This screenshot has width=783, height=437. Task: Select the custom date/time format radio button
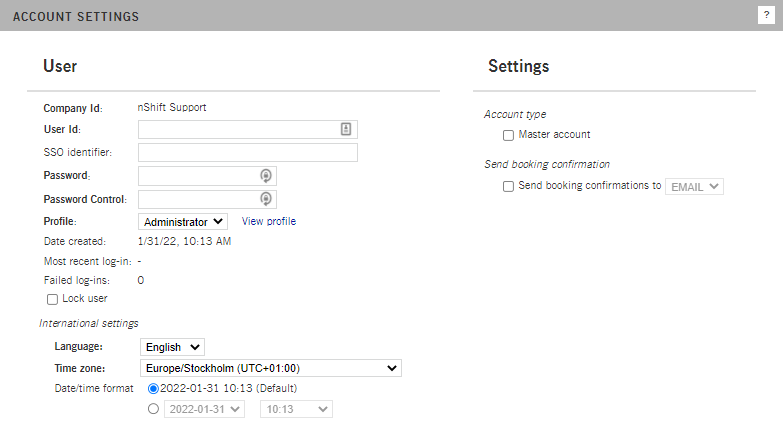pos(153,409)
